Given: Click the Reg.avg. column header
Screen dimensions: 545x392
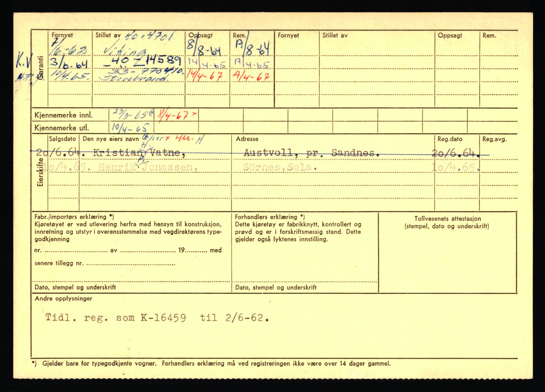Looking at the screenshot, I should click(495, 139).
